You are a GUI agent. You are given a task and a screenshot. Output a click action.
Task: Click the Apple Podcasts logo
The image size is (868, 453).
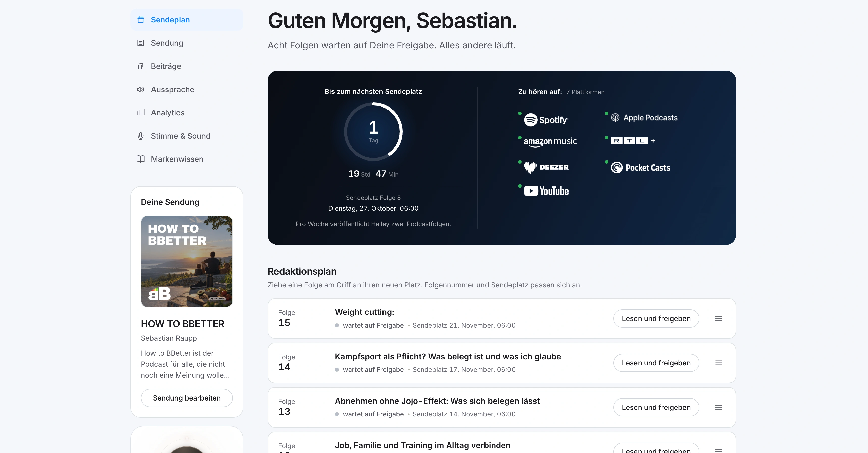click(644, 118)
